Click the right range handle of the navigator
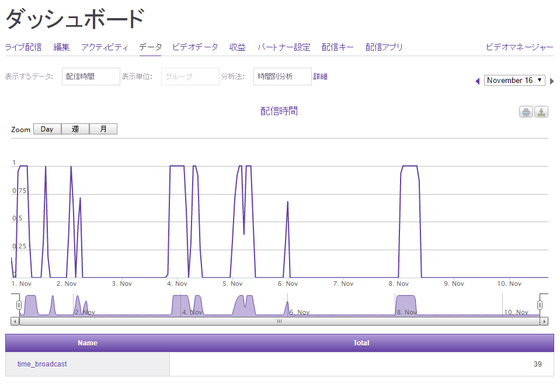Screen dimensions: 560x387 coord(540,305)
